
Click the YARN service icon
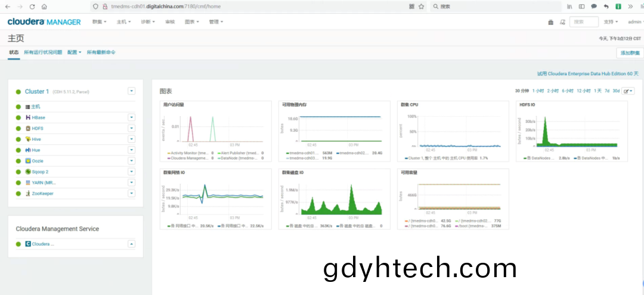coord(28,182)
